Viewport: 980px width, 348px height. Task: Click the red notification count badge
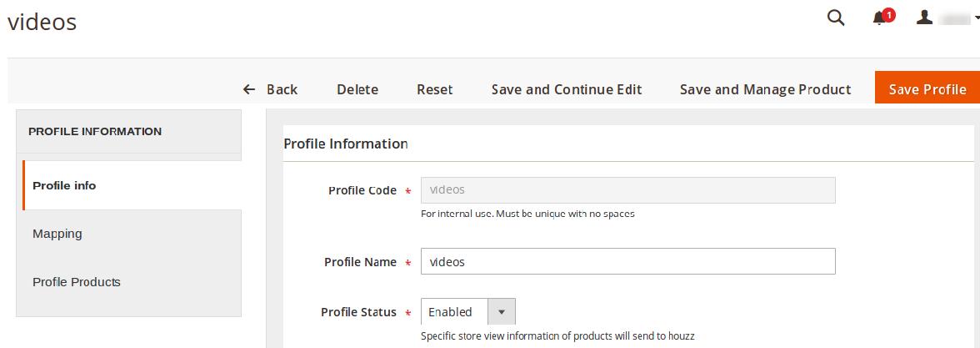click(888, 14)
